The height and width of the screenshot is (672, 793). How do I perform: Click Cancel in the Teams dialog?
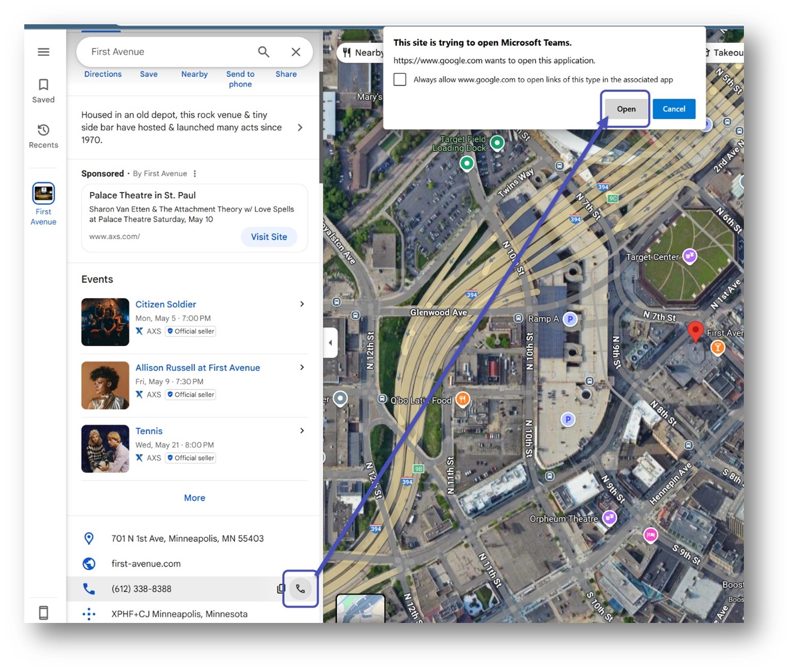tap(674, 109)
